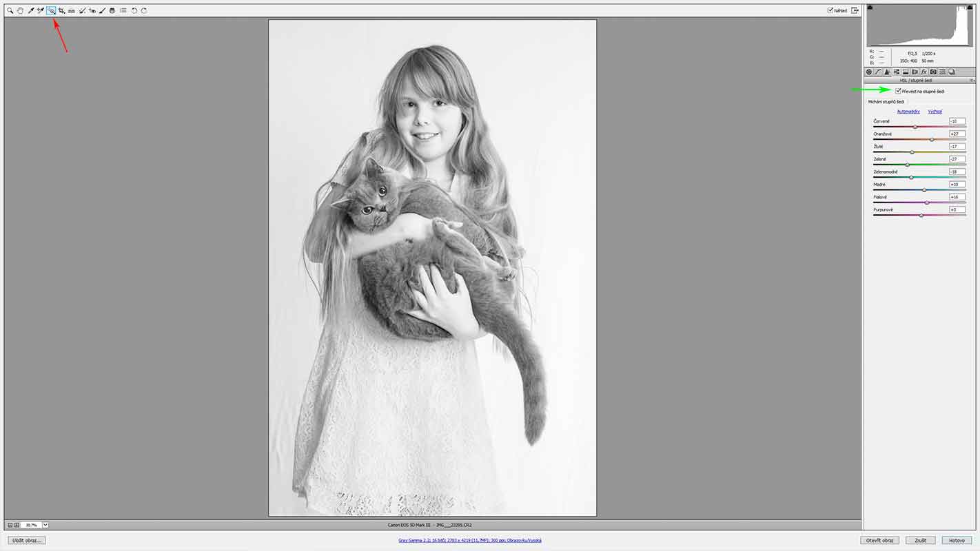Switch to the Tone Curve panel tab
The image size is (980, 551).
[878, 72]
